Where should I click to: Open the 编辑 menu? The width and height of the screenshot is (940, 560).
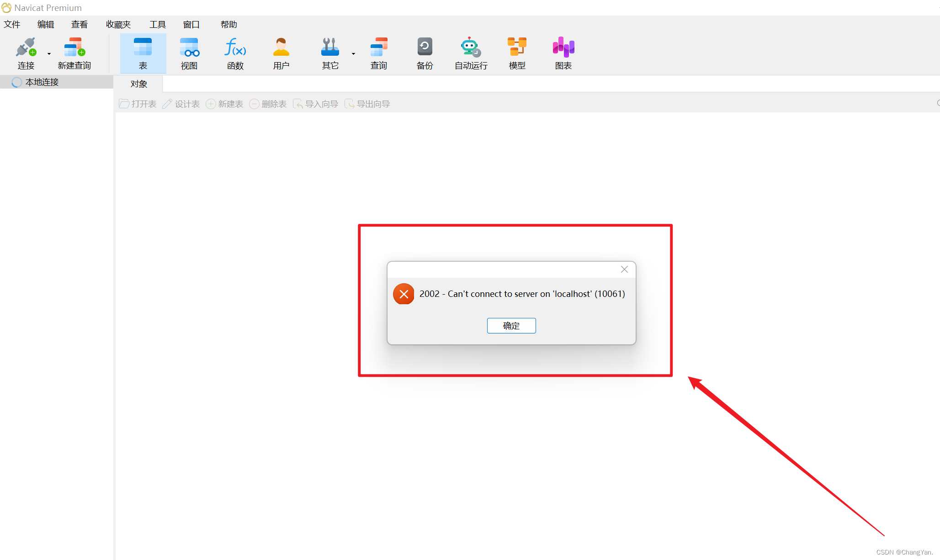pyautogui.click(x=46, y=24)
